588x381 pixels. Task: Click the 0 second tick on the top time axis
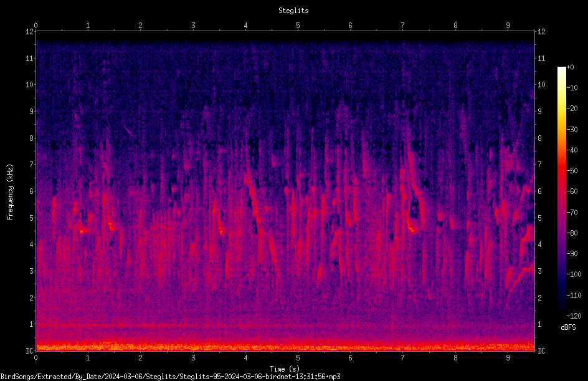pos(36,25)
